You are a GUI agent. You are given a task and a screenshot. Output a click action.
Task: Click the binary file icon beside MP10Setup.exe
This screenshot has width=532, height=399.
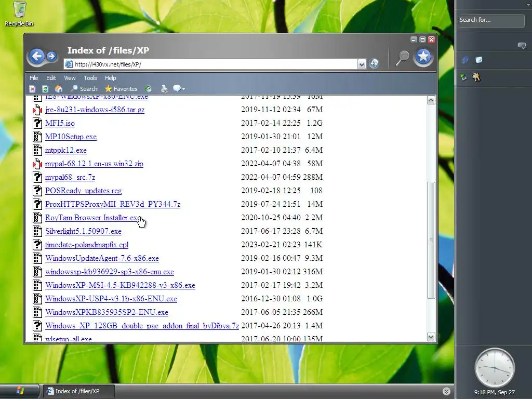37,137
